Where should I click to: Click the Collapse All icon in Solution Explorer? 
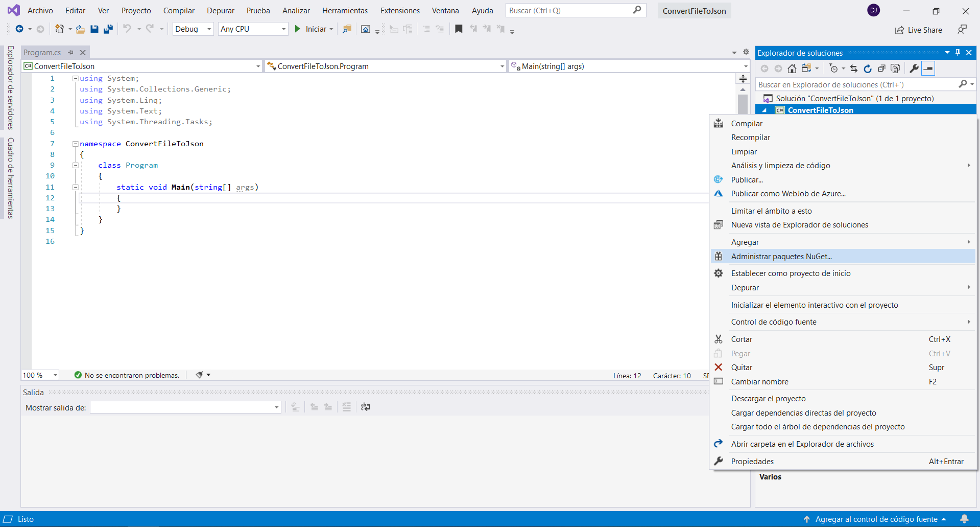pos(881,68)
